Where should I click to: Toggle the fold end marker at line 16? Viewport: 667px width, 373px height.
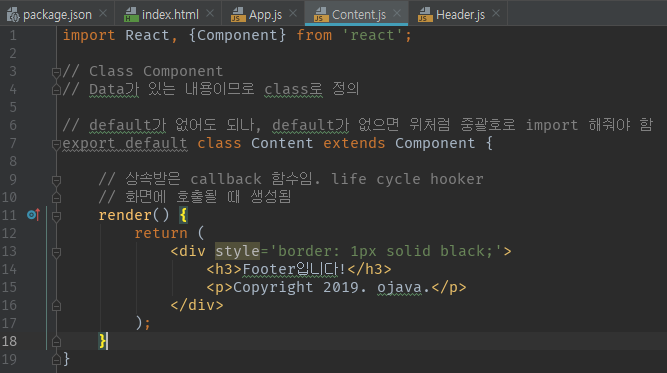56,306
